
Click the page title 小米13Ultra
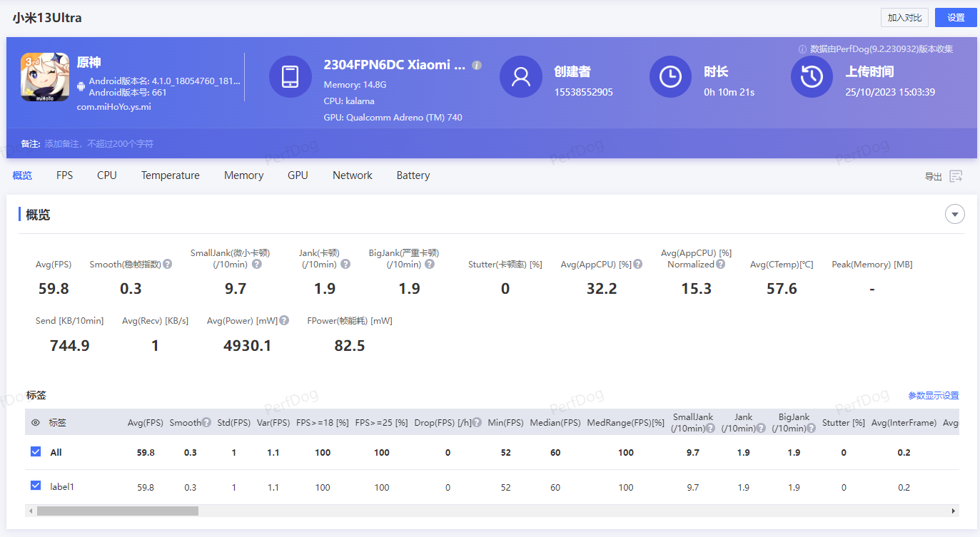click(47, 18)
